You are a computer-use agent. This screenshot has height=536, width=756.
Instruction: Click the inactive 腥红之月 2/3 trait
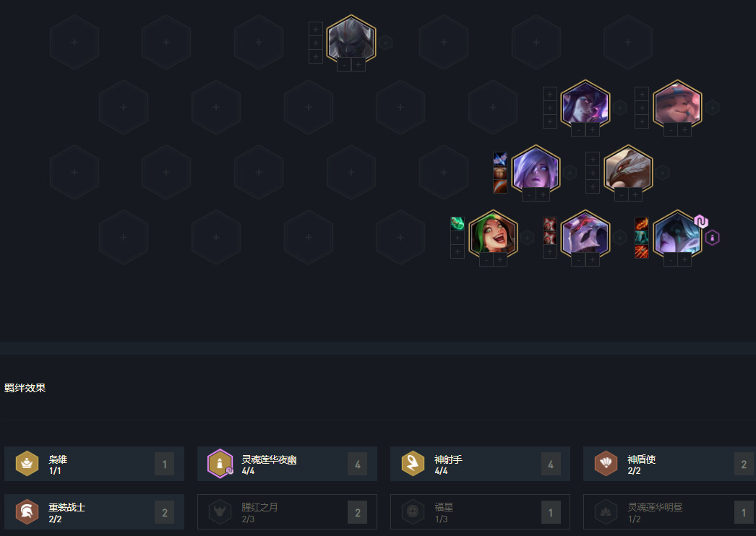click(x=287, y=512)
